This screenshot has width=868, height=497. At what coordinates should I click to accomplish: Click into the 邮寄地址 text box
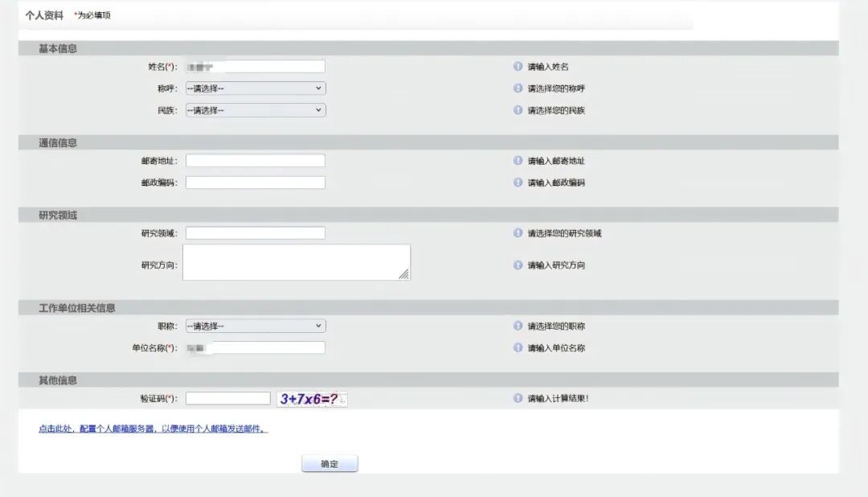256,161
